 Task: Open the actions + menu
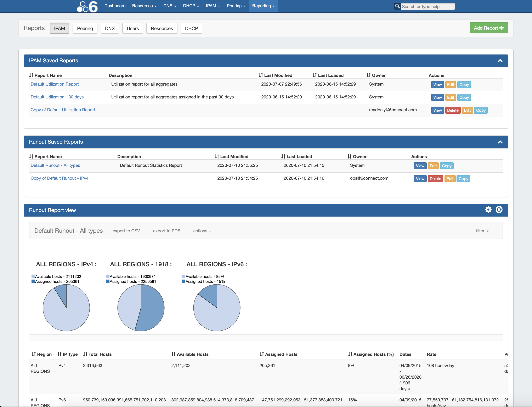tap(202, 231)
